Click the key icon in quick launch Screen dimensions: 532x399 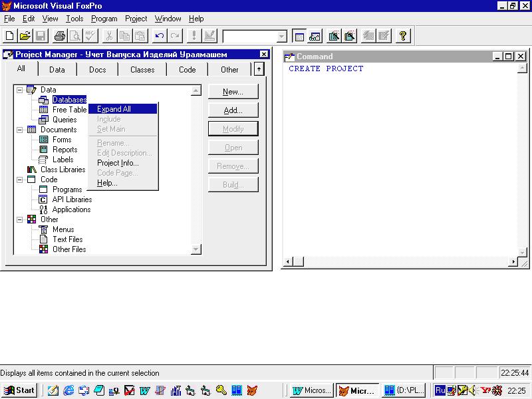221,390
